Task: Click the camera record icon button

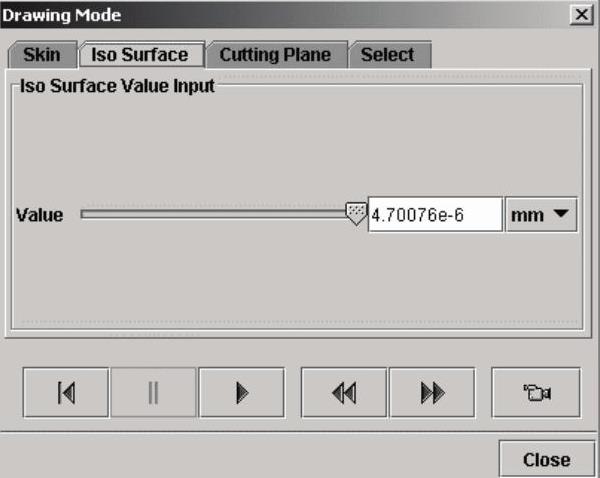Action: (x=536, y=393)
